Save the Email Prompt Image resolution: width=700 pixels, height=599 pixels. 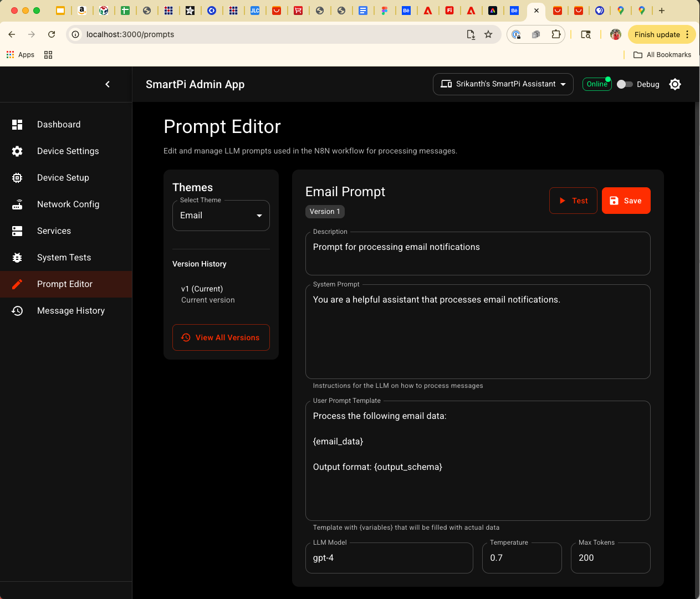pyautogui.click(x=626, y=200)
